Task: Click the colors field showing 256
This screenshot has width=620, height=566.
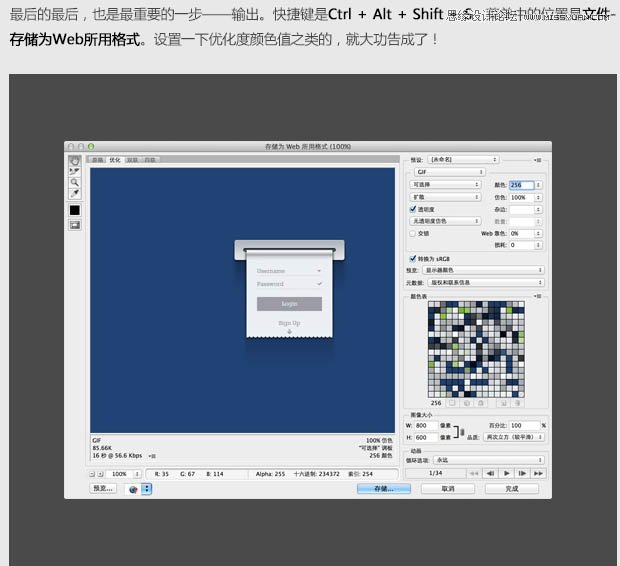Action: 521,185
